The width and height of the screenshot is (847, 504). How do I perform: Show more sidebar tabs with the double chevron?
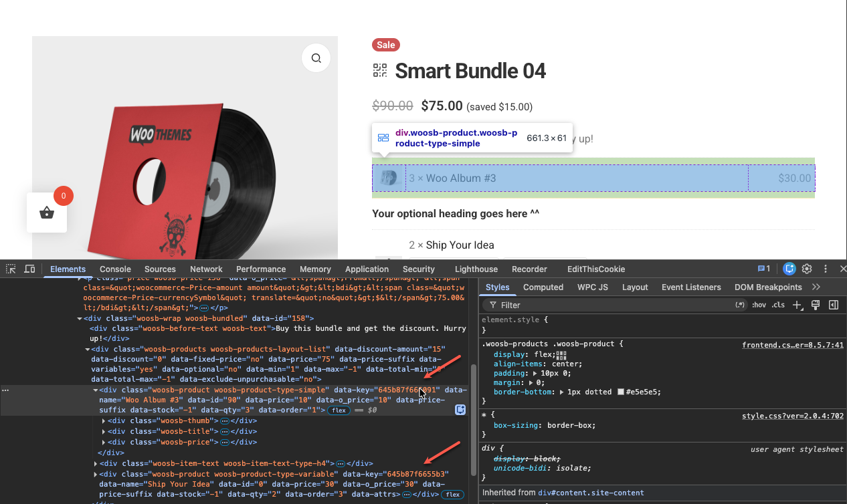click(816, 287)
